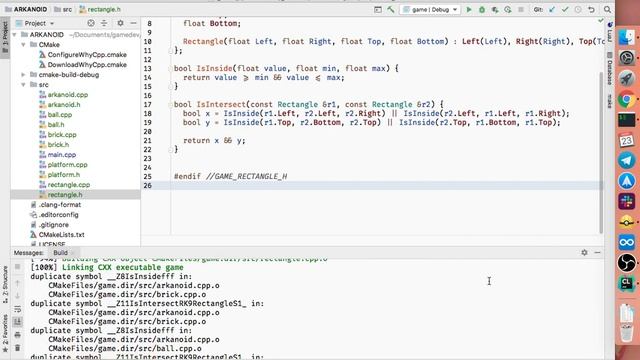Locate current file in Project tree
This screenshot has height=360, width=640.
(91, 23)
